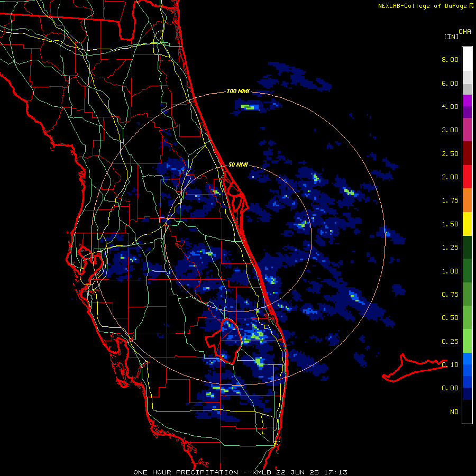Screen dimensions: 476x476
Task: Click the black ND legend swatch
Action: [x=467, y=411]
